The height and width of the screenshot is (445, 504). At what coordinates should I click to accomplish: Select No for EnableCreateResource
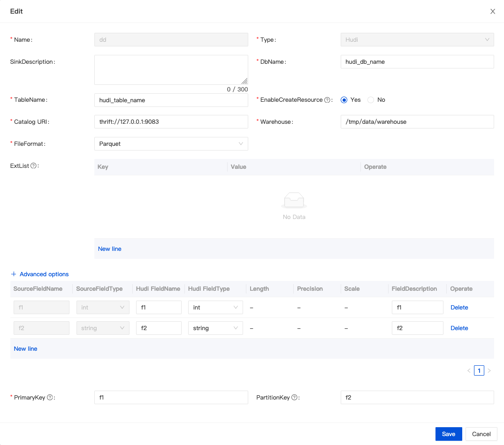click(371, 100)
